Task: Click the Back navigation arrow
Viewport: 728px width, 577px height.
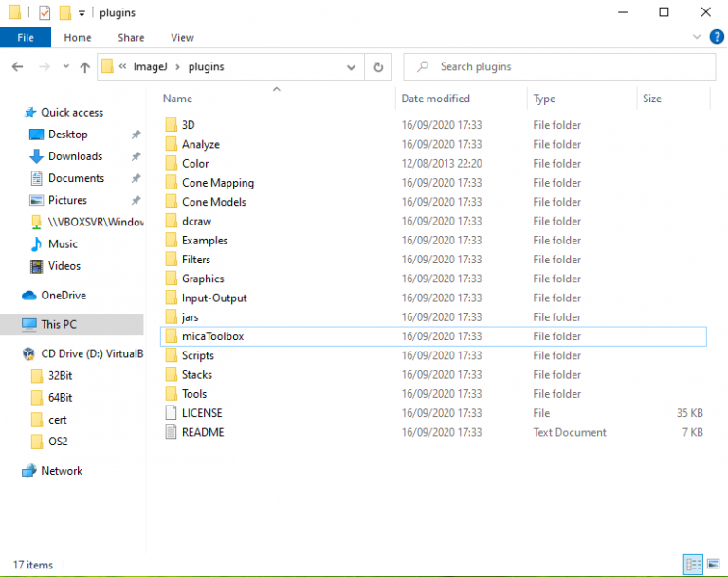Action: [17, 67]
